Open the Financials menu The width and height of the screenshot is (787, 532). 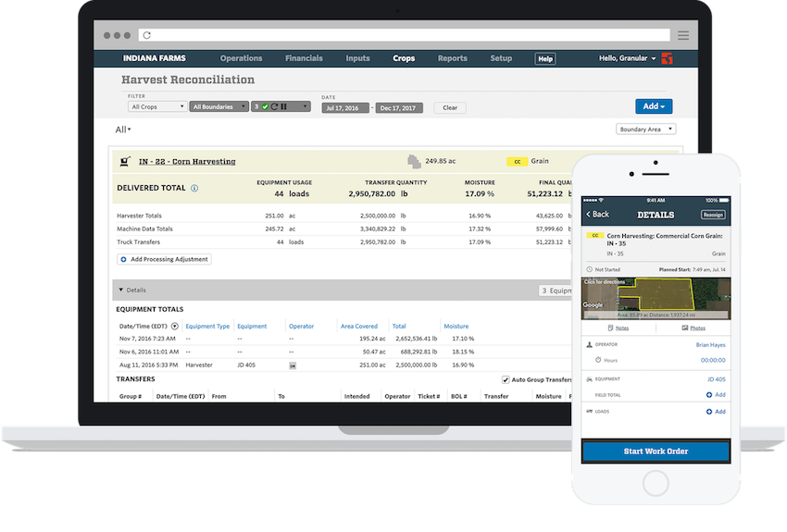[304, 58]
